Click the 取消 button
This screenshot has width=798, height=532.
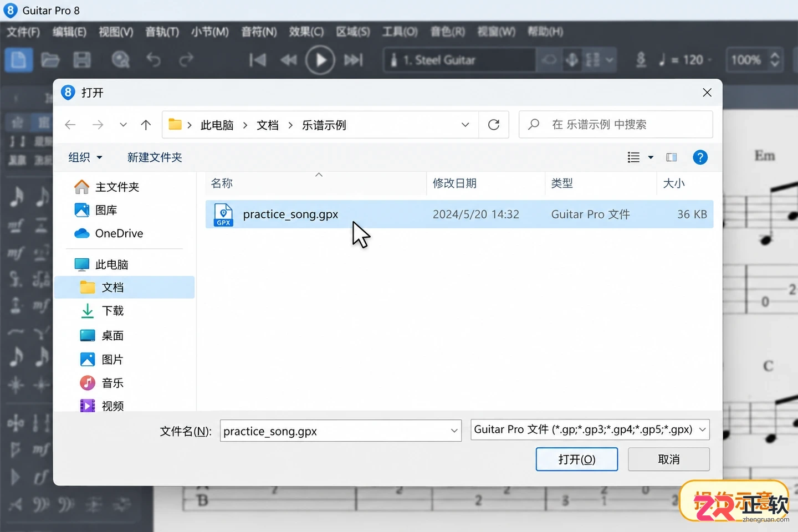point(669,459)
